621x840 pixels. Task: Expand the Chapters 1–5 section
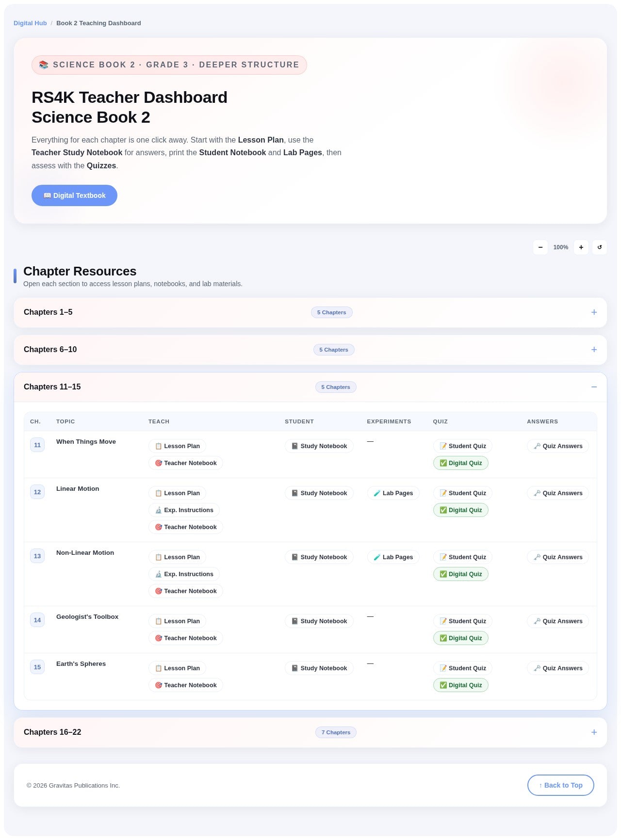point(310,312)
